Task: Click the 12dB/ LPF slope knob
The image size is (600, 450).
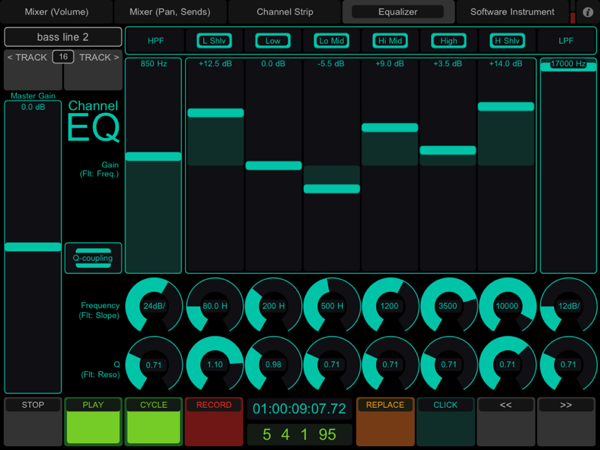Action: click(x=569, y=305)
